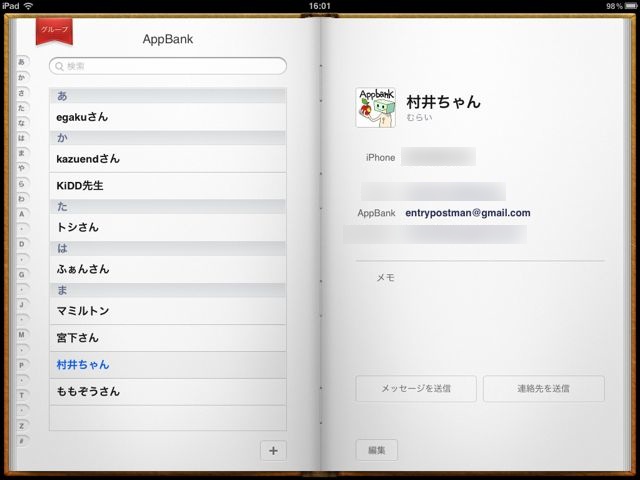The height and width of the screenshot is (480, 640).
Task: Tap the メモ notes area label
Action: point(385,278)
